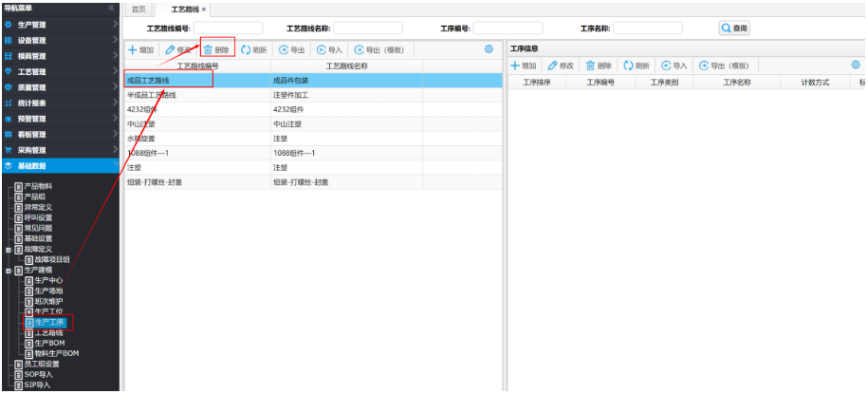Click 增加 in the 工序信息 toolbar
This screenshot has height=394, width=868.
523,66
